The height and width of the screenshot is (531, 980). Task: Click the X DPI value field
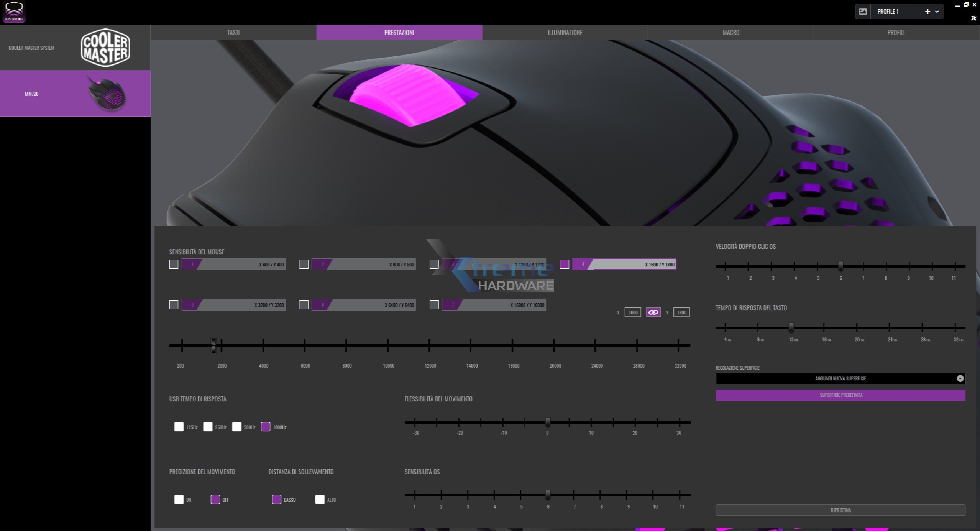pos(632,312)
